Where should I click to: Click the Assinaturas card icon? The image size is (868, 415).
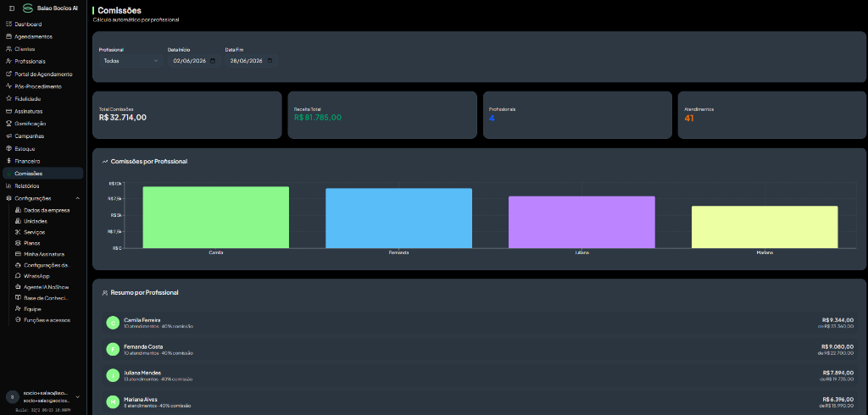pyautogui.click(x=8, y=111)
